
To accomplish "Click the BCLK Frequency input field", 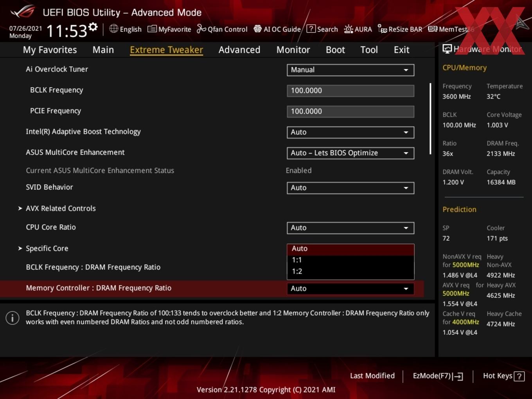I will [x=350, y=91].
